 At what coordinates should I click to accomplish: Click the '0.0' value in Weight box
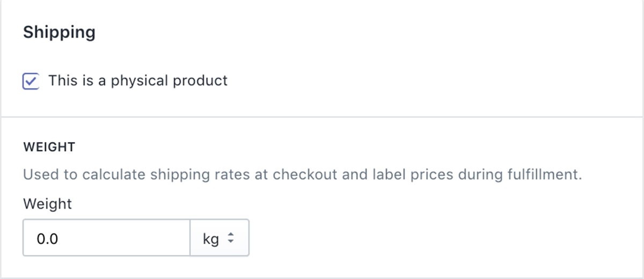pos(47,238)
